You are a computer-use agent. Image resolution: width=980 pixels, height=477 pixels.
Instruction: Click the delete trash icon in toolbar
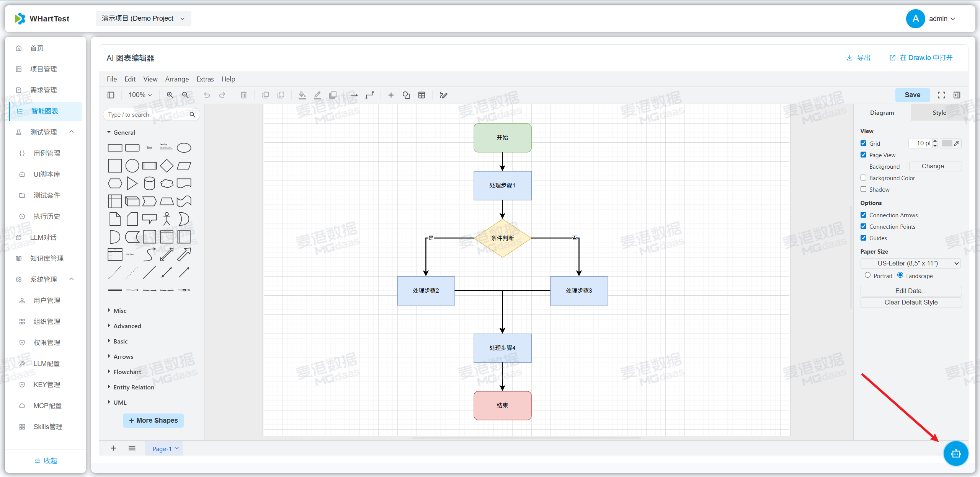pyautogui.click(x=243, y=95)
